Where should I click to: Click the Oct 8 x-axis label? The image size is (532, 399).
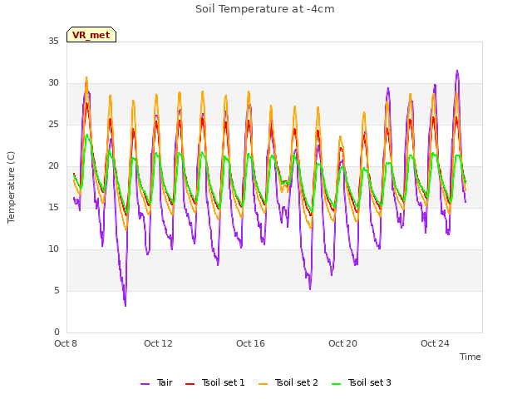coord(66,343)
